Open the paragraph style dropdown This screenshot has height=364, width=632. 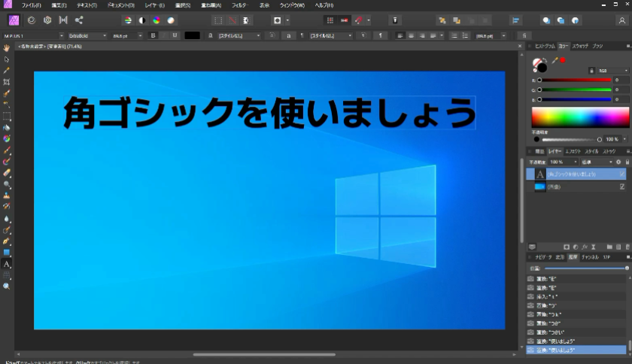330,35
